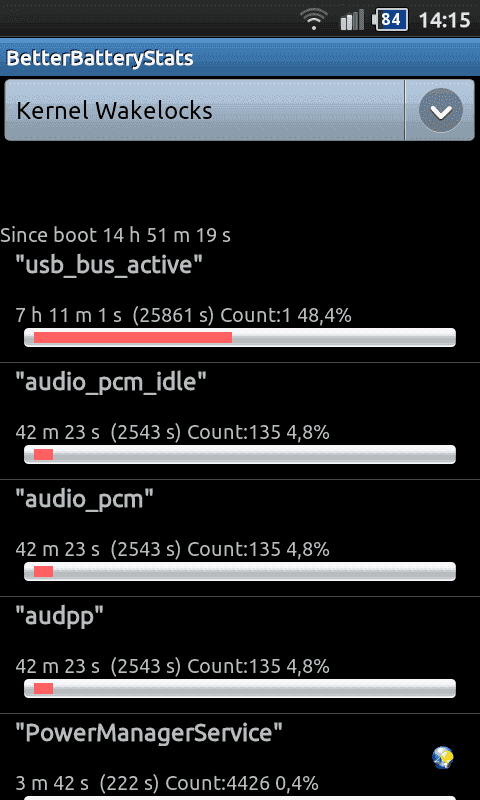Tap the globe icon beside PowerManagerService

click(x=443, y=758)
